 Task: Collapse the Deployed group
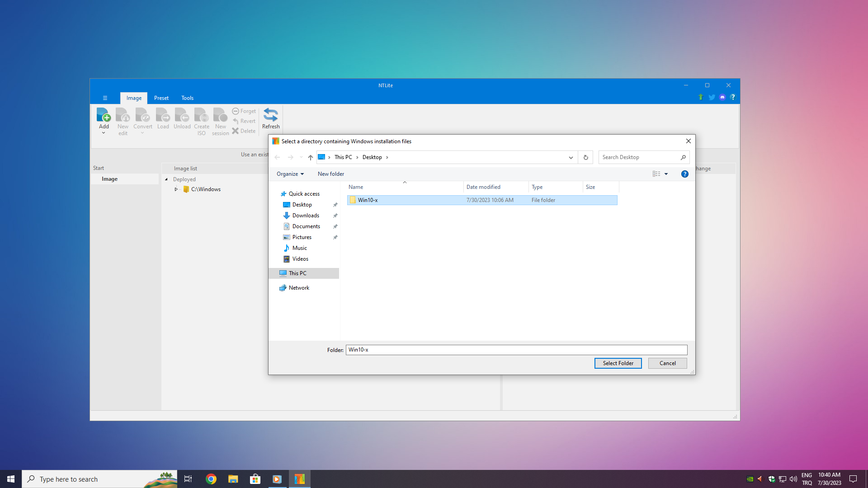click(166, 179)
